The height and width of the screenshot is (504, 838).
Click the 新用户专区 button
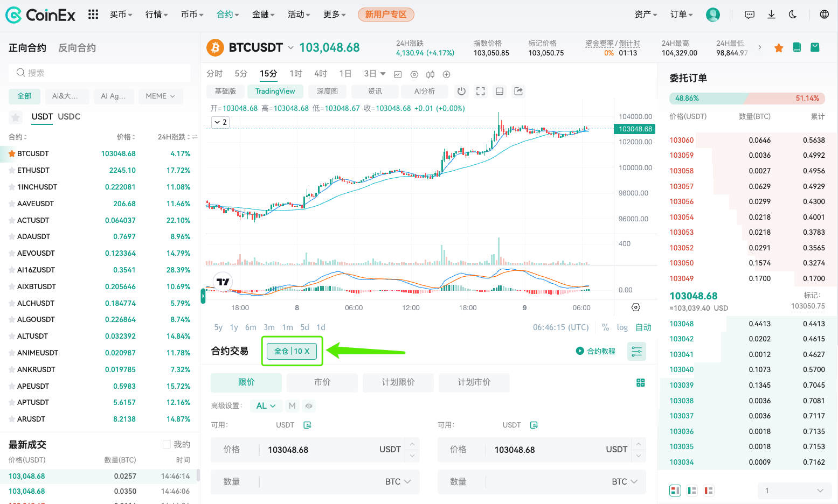pyautogui.click(x=386, y=15)
